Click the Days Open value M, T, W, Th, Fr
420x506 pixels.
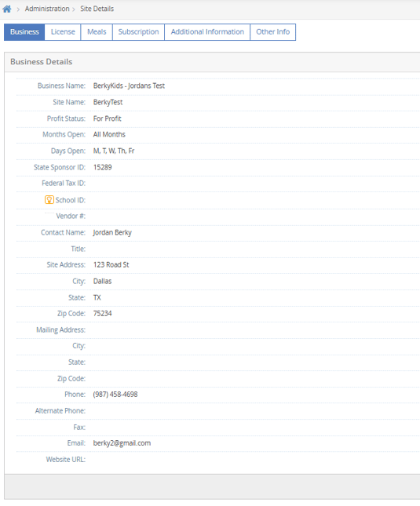(x=114, y=151)
